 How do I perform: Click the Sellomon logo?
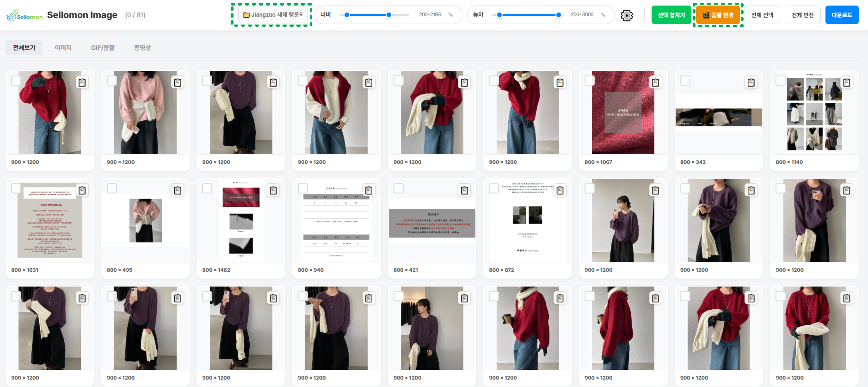point(25,15)
